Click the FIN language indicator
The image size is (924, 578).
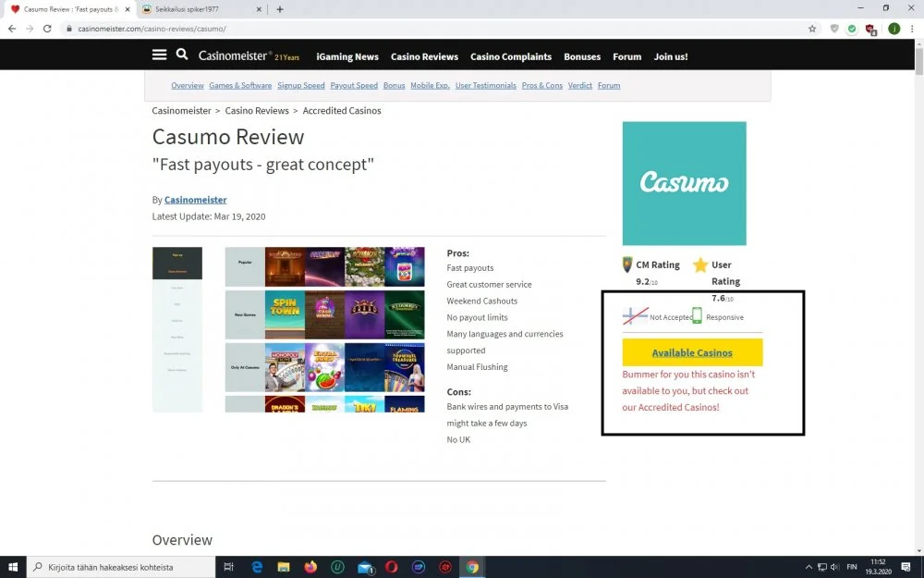point(852,567)
